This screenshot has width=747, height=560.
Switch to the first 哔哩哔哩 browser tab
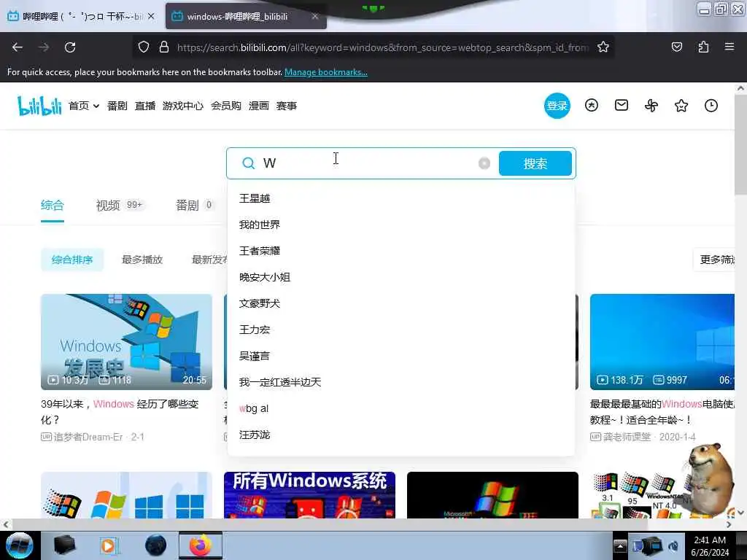81,16
